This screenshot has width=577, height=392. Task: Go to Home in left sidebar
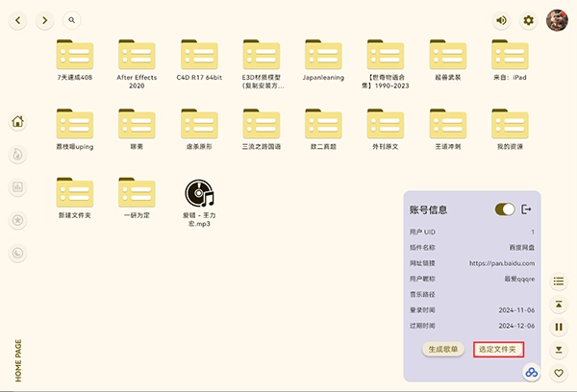click(x=18, y=122)
